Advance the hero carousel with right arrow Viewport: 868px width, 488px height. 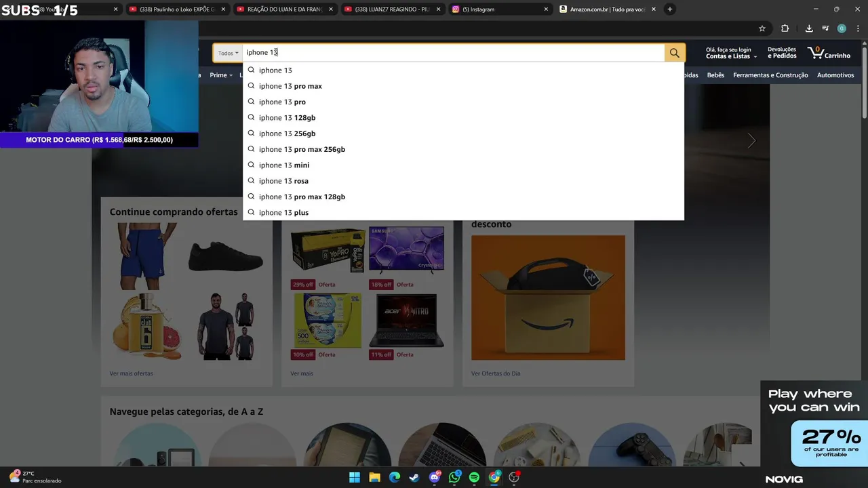(751, 141)
